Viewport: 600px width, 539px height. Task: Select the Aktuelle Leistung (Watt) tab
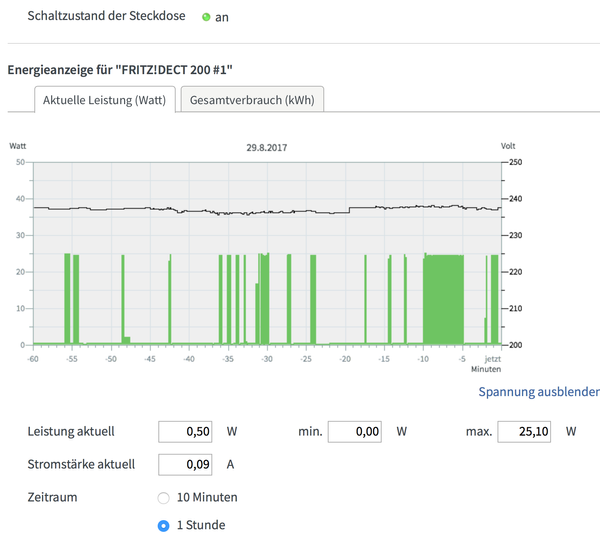point(105,100)
